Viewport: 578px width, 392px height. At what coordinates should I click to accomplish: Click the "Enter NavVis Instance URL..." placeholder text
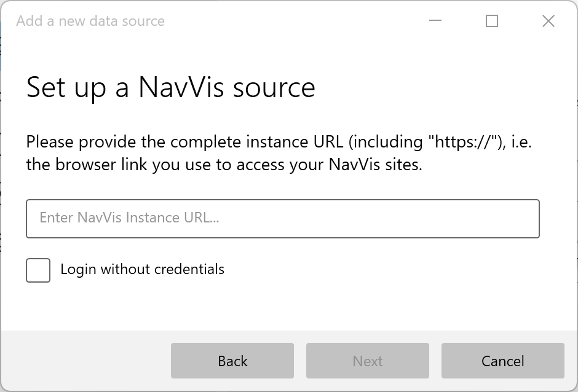point(129,218)
